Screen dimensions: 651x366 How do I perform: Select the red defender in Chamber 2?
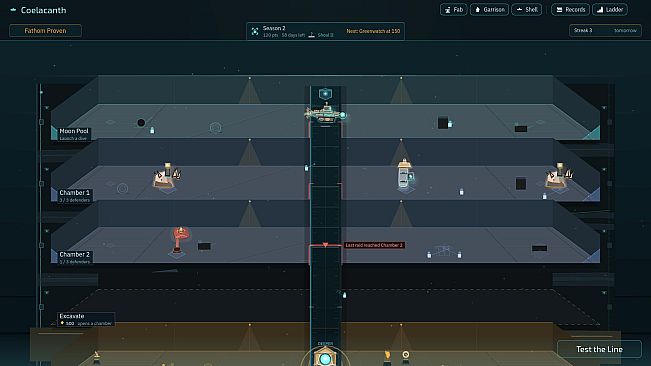pyautogui.click(x=180, y=241)
